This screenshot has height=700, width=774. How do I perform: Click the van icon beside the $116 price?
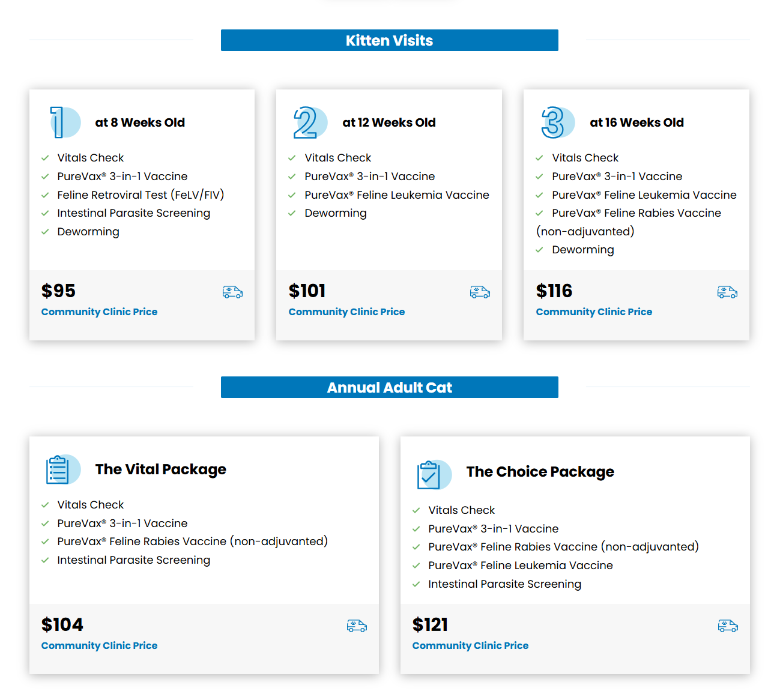[x=727, y=292]
